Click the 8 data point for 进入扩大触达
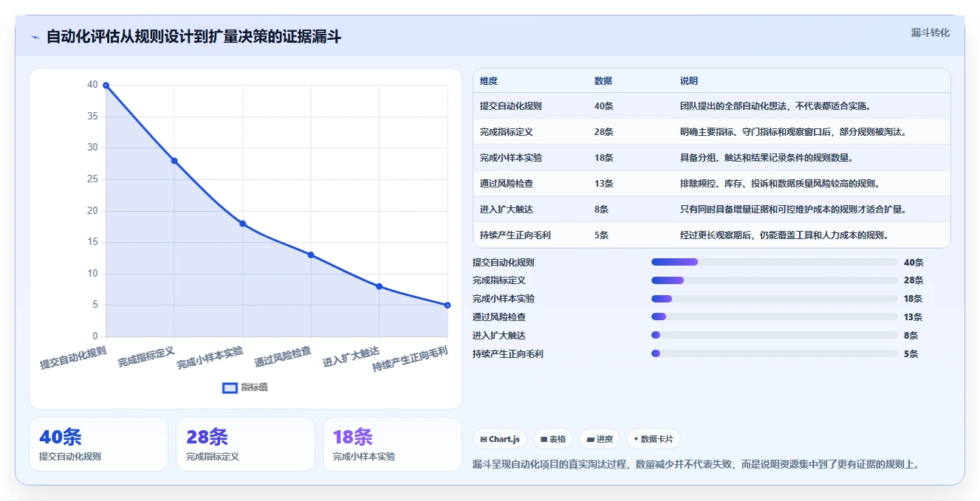 tap(380, 286)
